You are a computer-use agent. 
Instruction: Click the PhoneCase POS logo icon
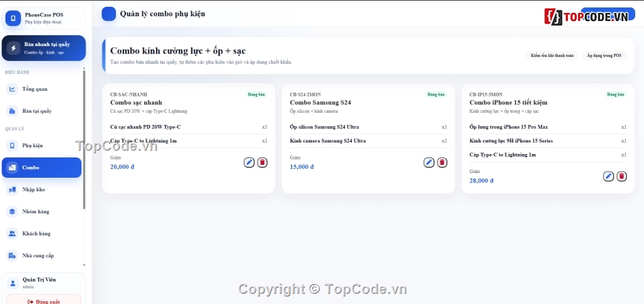[x=13, y=18]
